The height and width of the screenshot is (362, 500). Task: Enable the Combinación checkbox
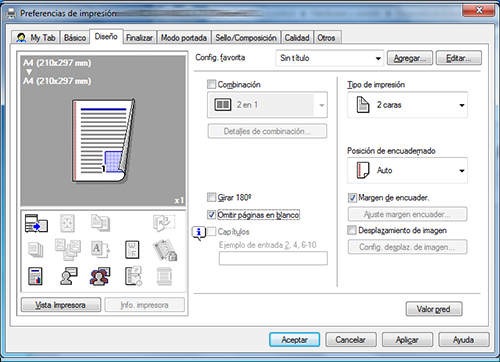(211, 84)
